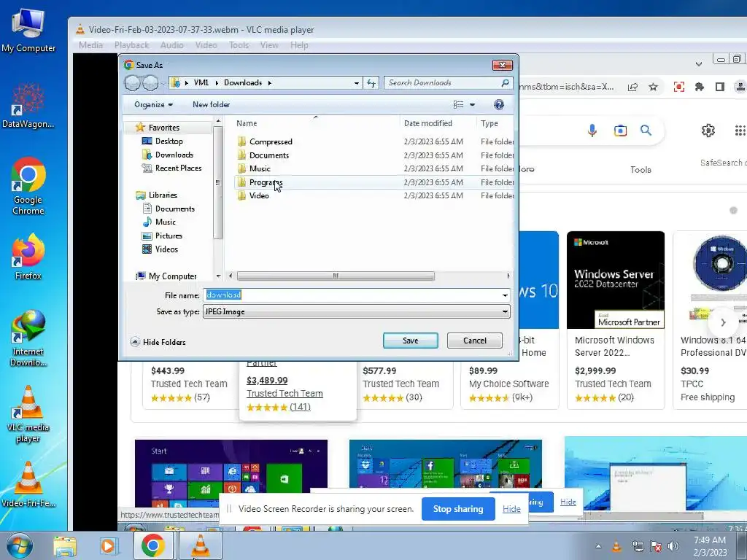Select Downloads under Favorites

168,155
